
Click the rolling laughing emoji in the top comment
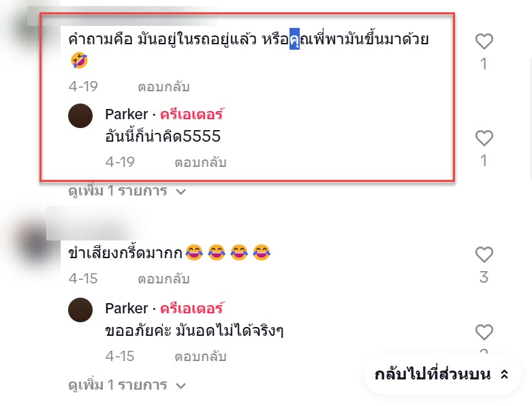(x=79, y=61)
